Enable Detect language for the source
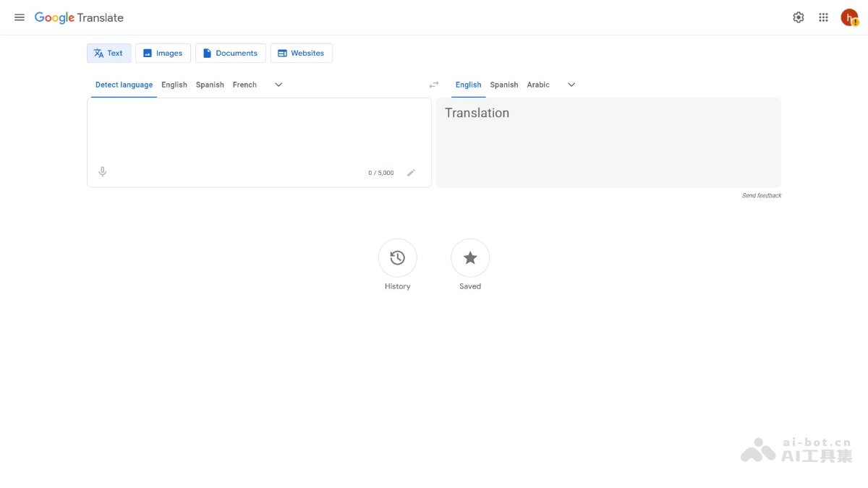 click(123, 85)
